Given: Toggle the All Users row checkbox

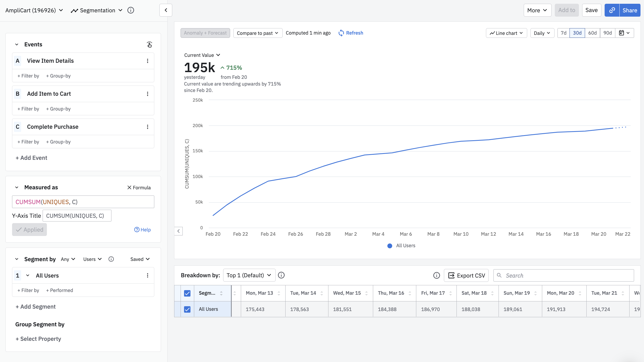Looking at the screenshot, I should pos(187,309).
